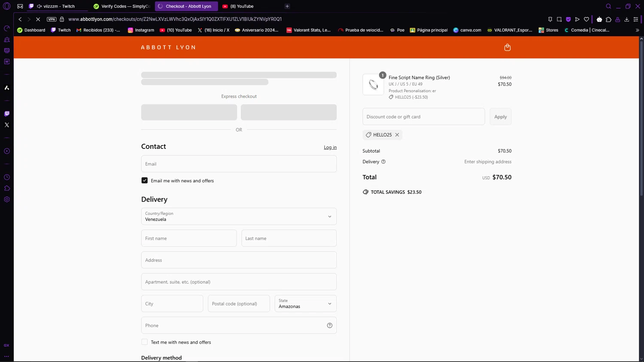
Task: Open the profile account toolbar icon
Action: coord(618,19)
